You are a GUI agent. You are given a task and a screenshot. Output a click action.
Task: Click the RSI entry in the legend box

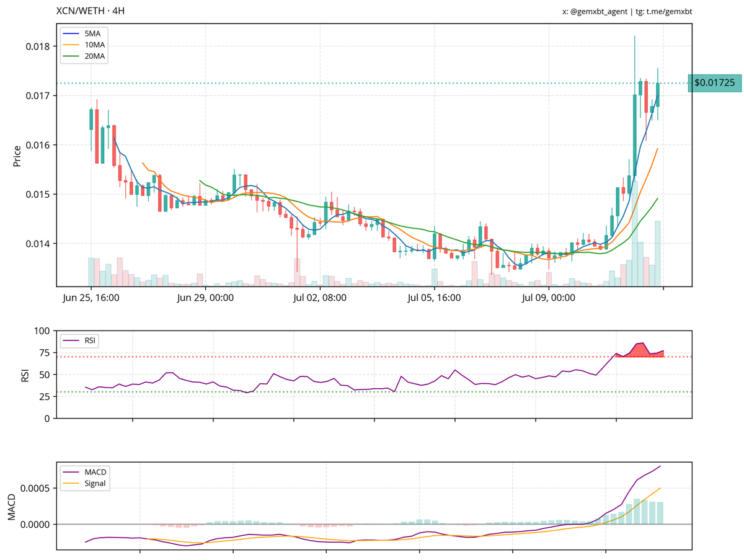click(79, 340)
